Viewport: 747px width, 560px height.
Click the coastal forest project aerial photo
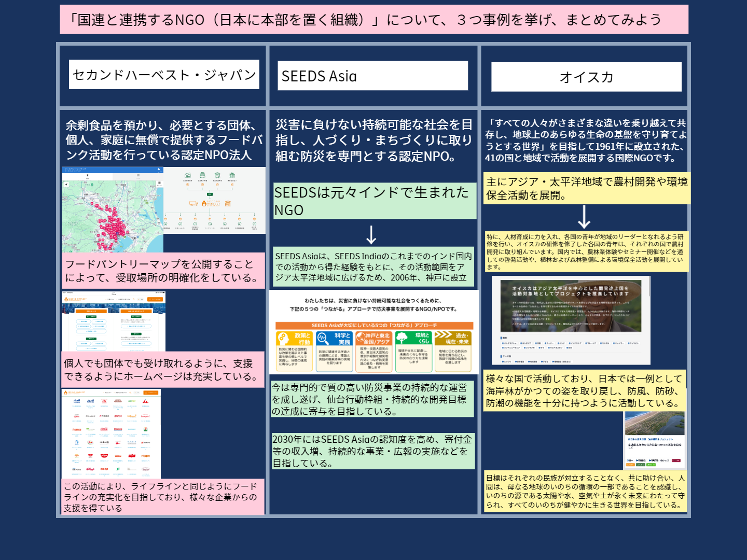pos(655,424)
